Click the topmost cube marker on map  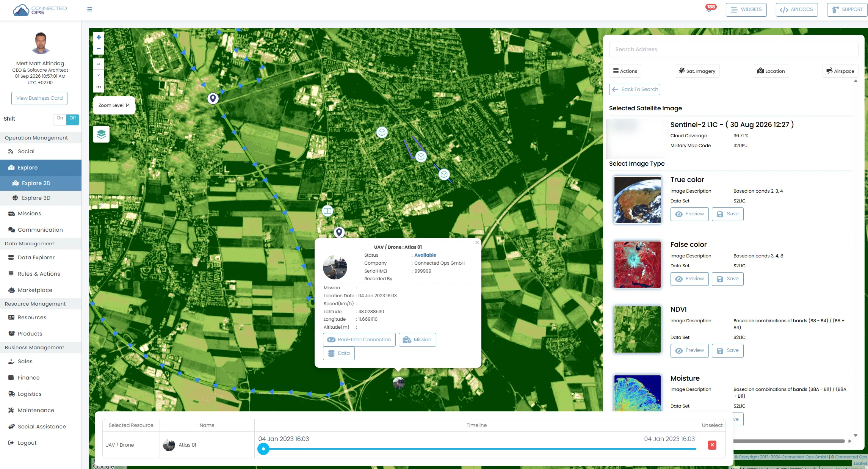[x=382, y=132]
